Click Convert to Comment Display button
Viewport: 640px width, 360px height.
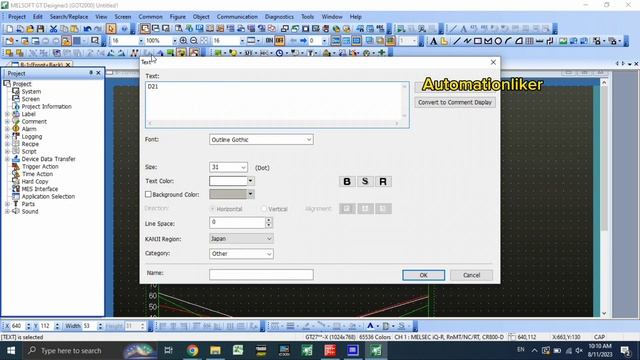point(455,102)
